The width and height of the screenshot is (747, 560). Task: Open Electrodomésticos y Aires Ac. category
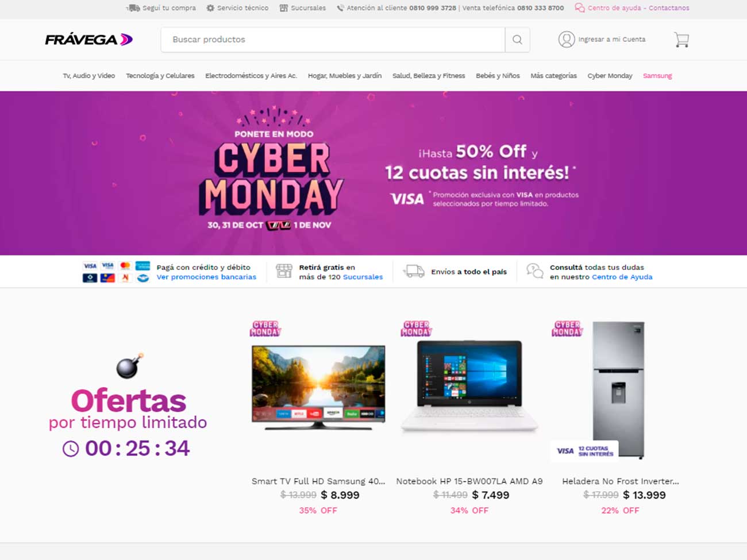tap(251, 76)
